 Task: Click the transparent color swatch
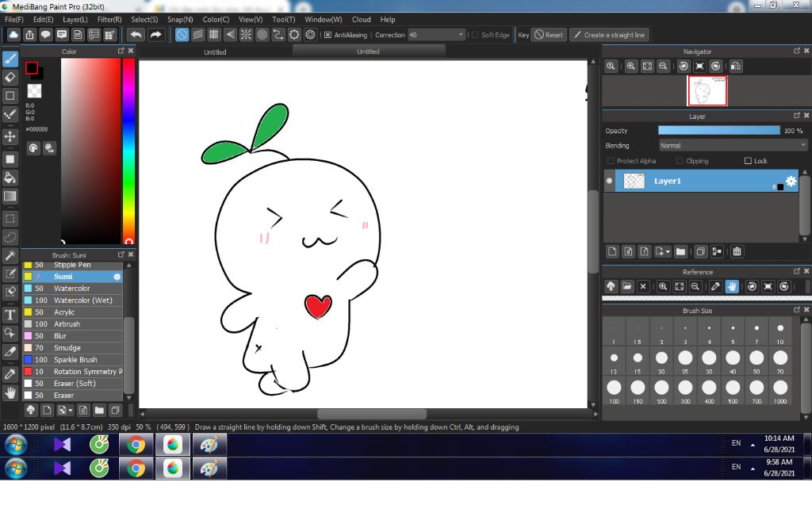(34, 91)
